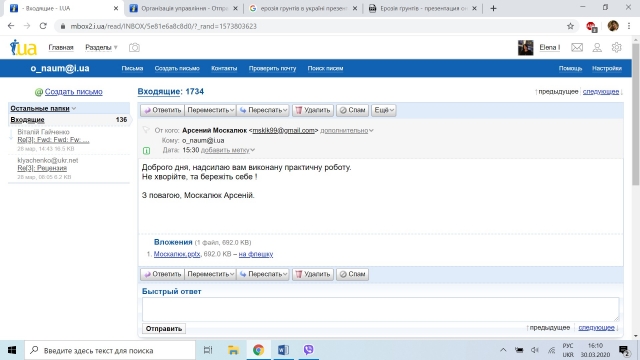Open Помощь link
The image size is (640, 360).
(x=570, y=69)
